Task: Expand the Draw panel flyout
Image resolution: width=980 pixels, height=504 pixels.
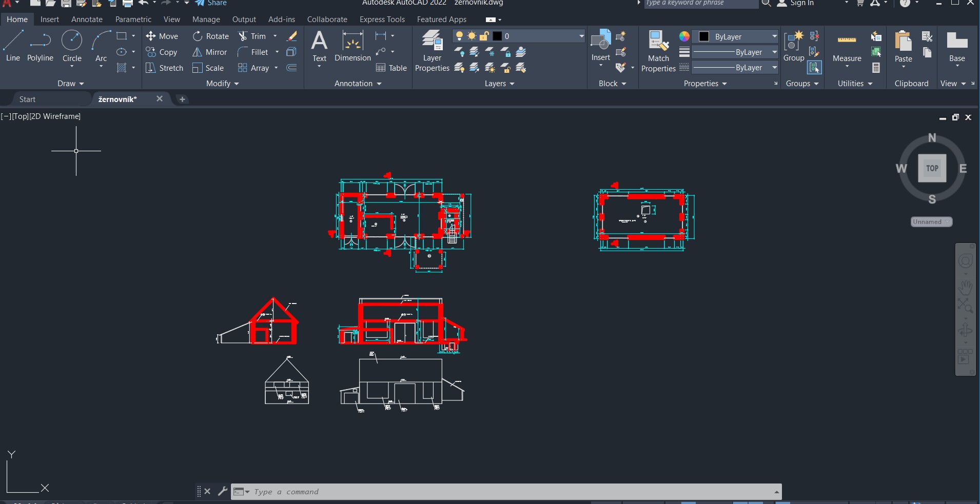Action: coord(71,84)
